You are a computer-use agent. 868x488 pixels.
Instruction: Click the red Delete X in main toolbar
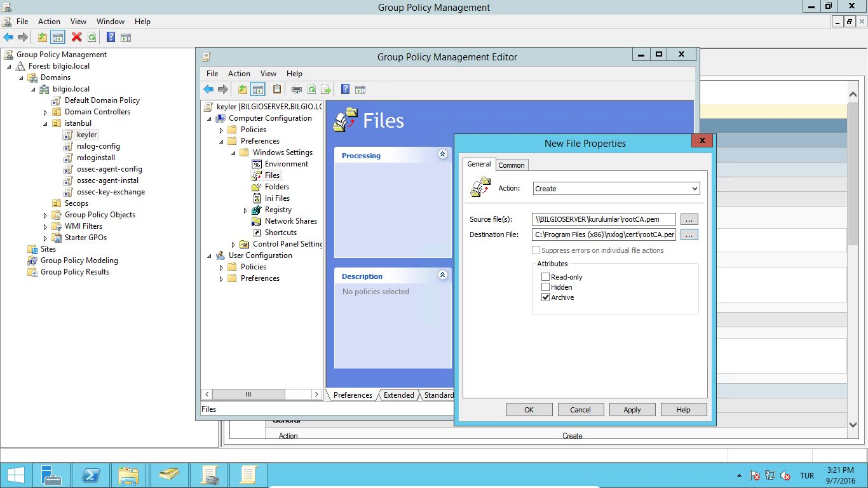pyautogui.click(x=76, y=37)
